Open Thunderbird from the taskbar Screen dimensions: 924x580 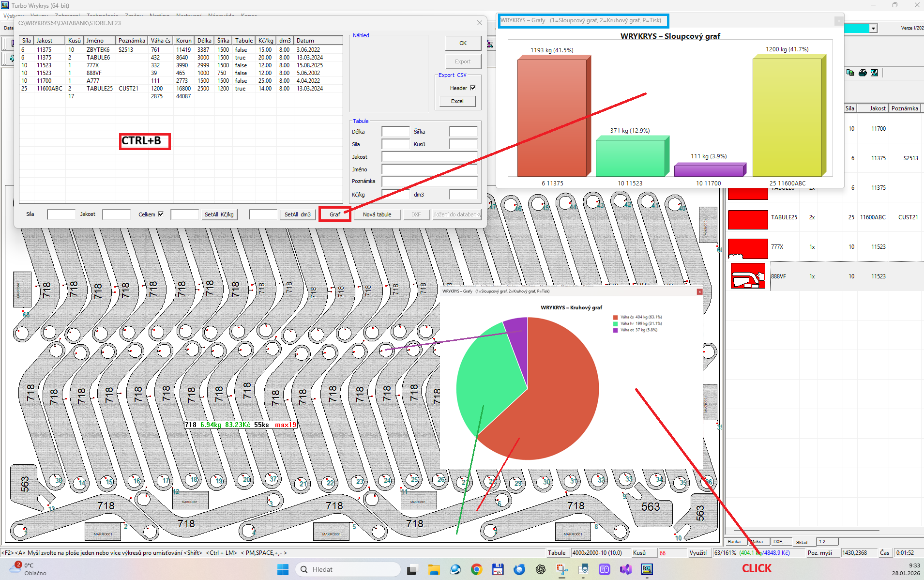519,569
